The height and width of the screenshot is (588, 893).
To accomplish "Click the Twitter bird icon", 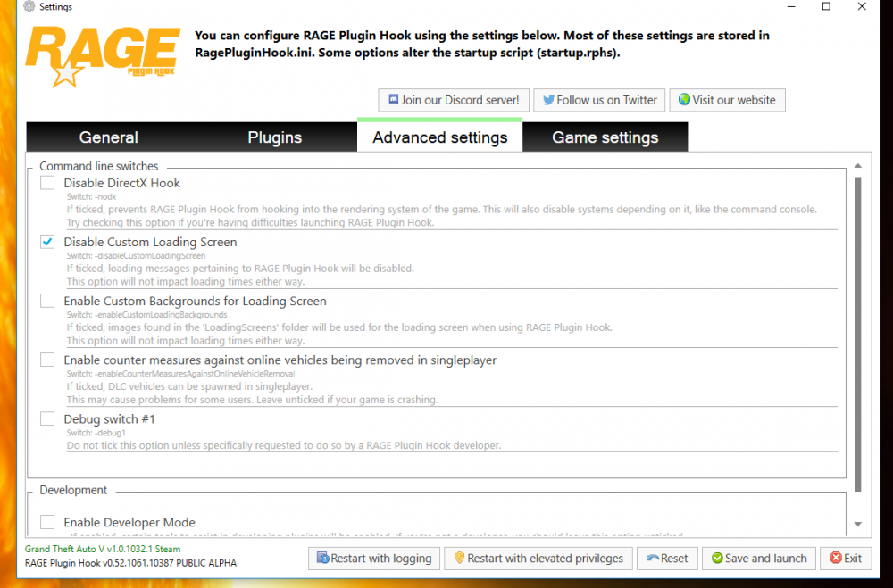I will coord(548,100).
